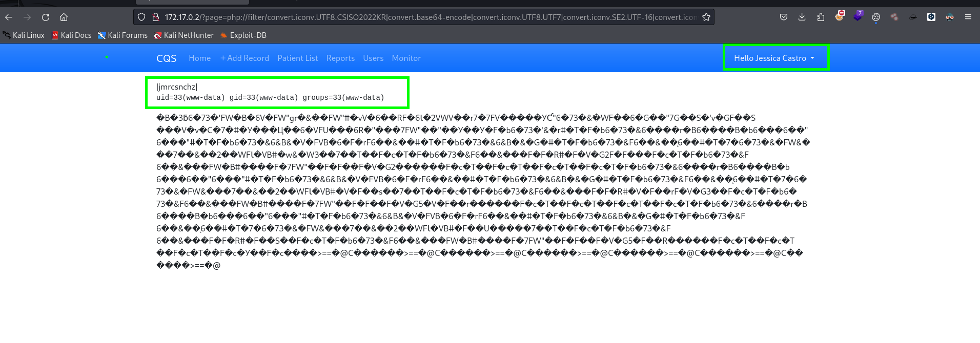Open the Downloads panel
Viewport: 980px width, 343px height.
click(x=802, y=17)
